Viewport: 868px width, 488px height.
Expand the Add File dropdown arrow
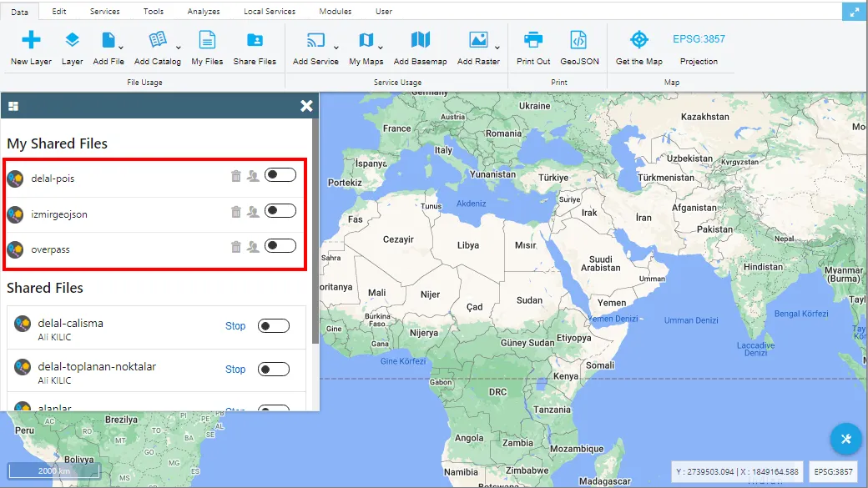coord(121,48)
